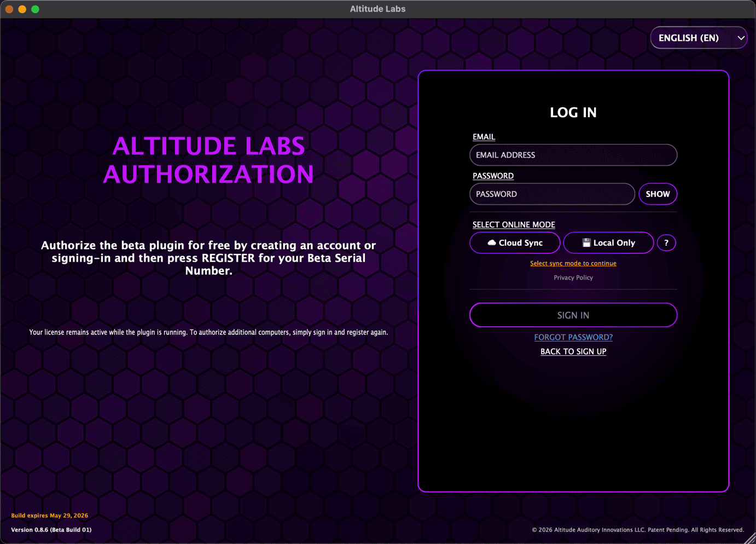Open the Privacy Policy link

pos(573,277)
